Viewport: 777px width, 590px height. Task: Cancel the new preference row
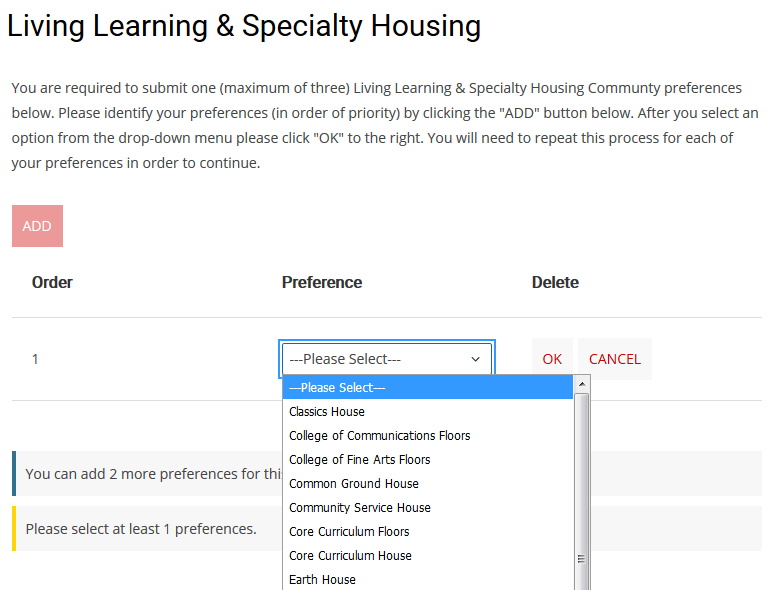click(614, 359)
